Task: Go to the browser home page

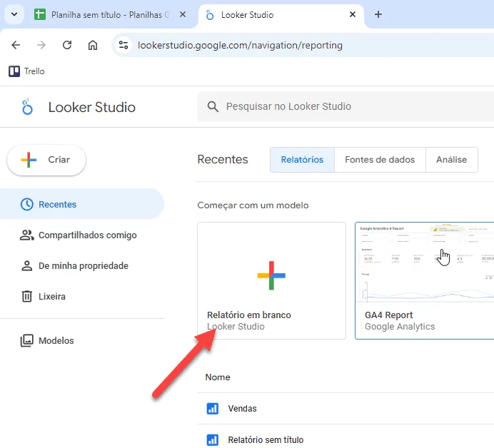Action: pyautogui.click(x=92, y=46)
